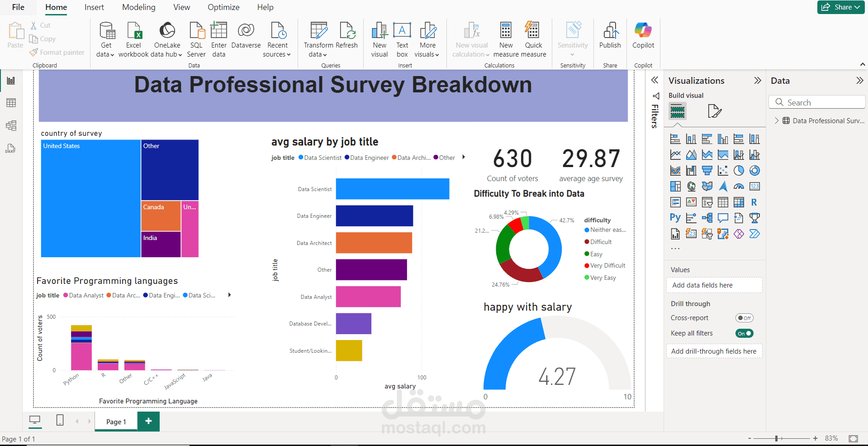
Task: Select the card (123) visual
Action: pos(754,187)
